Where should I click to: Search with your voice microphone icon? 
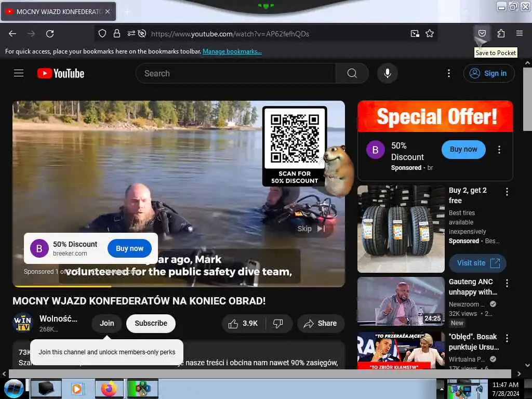coord(388,73)
